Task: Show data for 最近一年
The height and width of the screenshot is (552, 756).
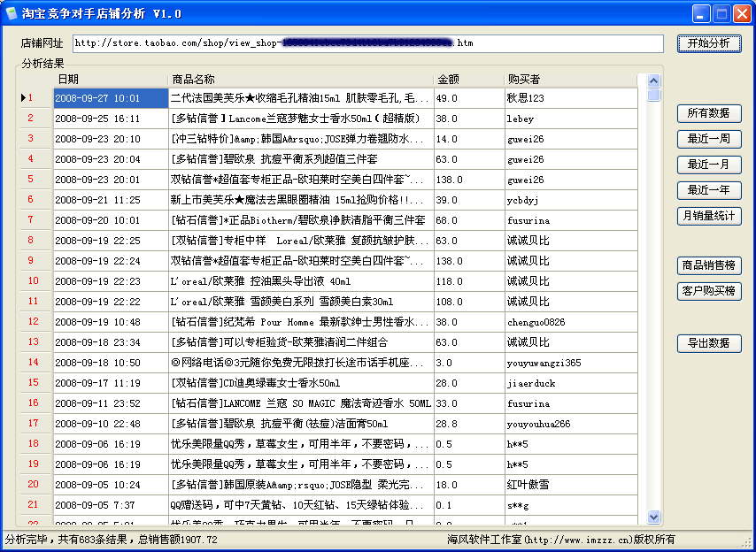Action: [708, 190]
